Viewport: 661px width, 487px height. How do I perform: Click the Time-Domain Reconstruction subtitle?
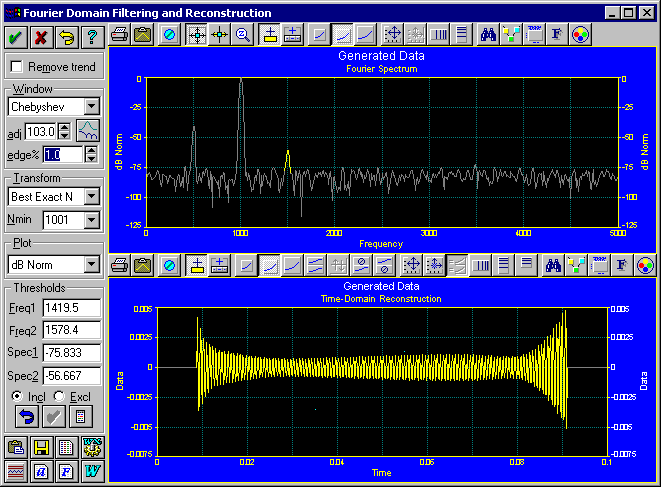pos(381,299)
